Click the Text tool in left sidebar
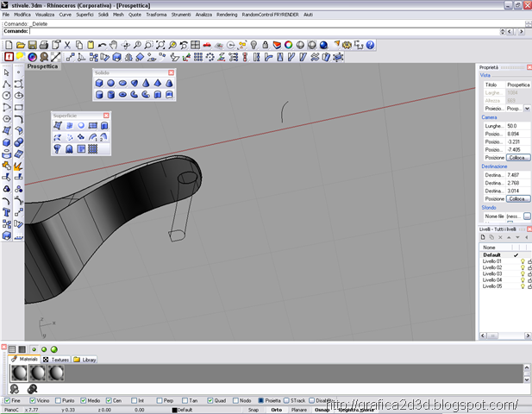 [x=6, y=213]
